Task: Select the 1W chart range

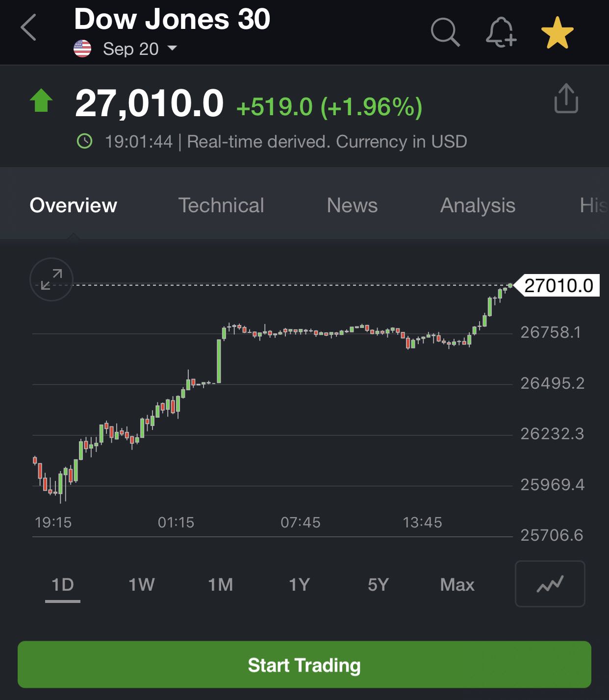Action: [141, 585]
